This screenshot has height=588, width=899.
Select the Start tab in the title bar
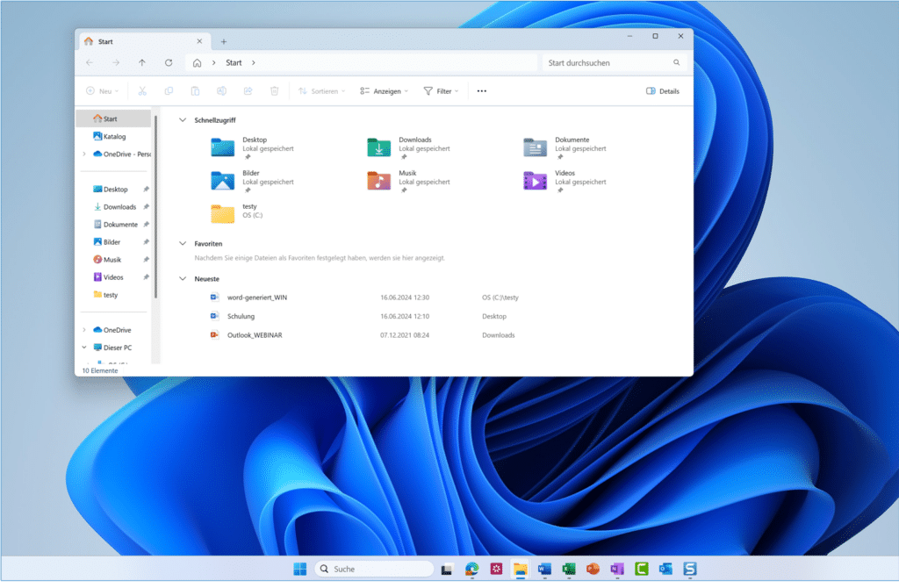tap(143, 41)
